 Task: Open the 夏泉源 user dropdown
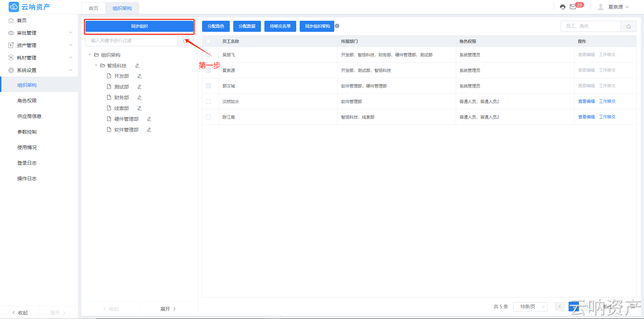tap(618, 7)
